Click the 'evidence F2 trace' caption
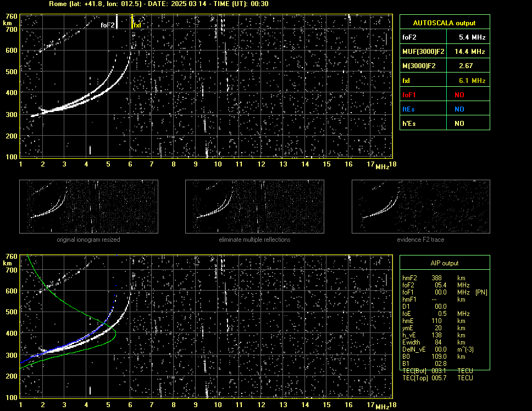532x411 pixels. coord(421,240)
